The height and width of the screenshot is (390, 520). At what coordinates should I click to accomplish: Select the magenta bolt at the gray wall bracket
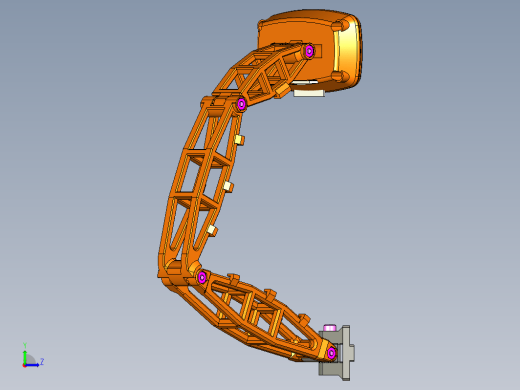(331, 353)
